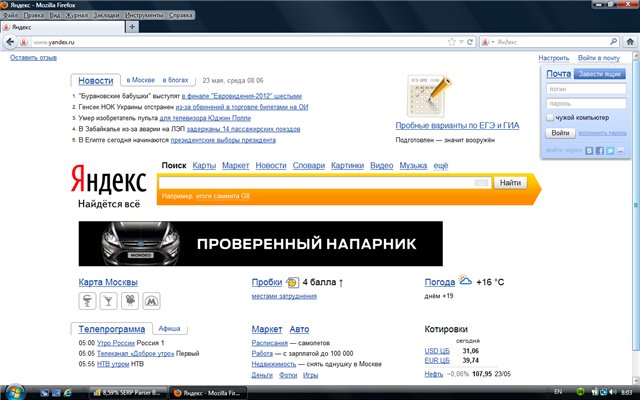
Task: Click the bars cocktail glass map icon
Action: [x=108, y=301]
